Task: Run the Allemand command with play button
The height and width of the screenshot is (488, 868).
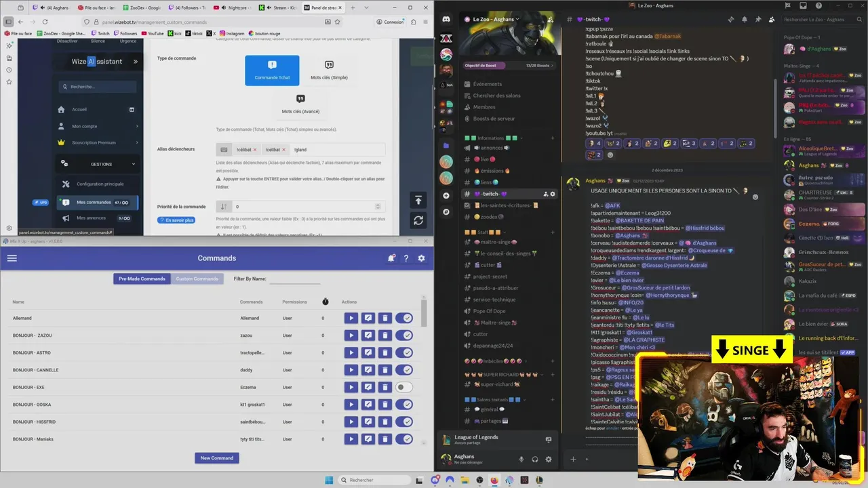Action: [351, 318]
